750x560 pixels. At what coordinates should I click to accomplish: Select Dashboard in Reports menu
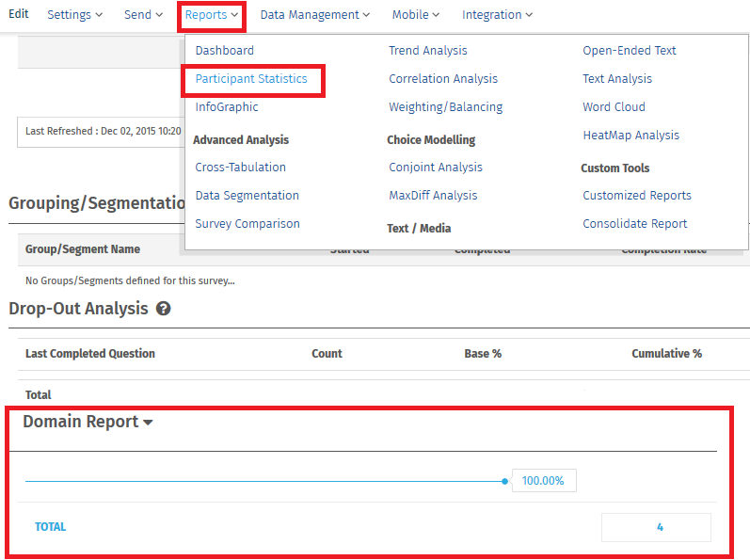224,50
